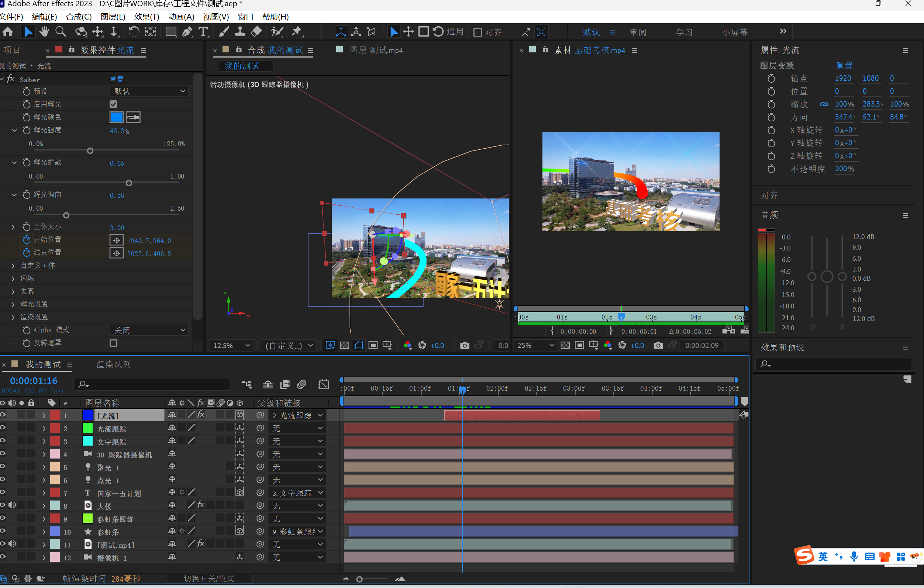Enable the 反转遮罩 checkbox
This screenshot has height=588, width=924.
click(x=113, y=343)
